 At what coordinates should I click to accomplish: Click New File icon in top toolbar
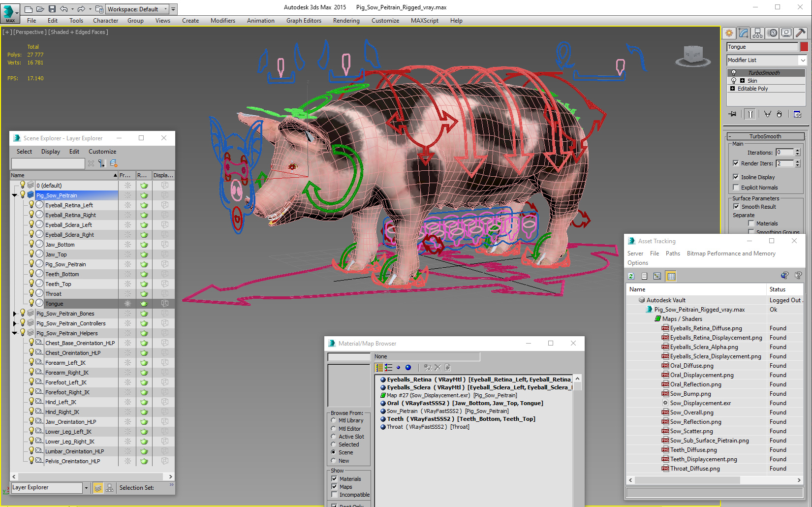click(28, 9)
